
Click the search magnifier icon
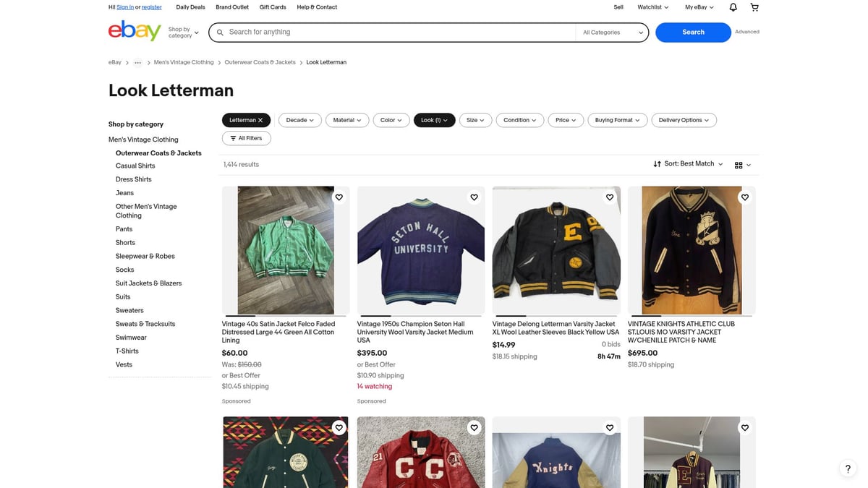point(220,33)
